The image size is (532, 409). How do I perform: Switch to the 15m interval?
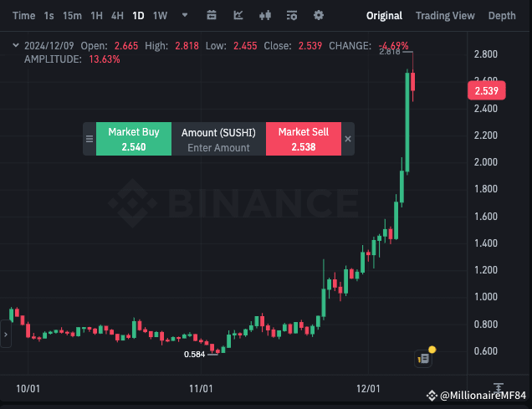coord(72,15)
